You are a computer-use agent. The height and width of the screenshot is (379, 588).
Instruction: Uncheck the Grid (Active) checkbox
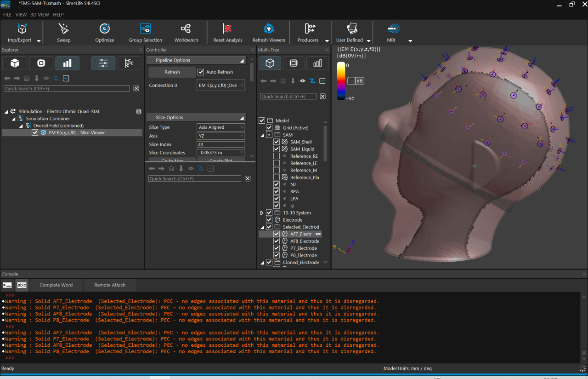[269, 128]
